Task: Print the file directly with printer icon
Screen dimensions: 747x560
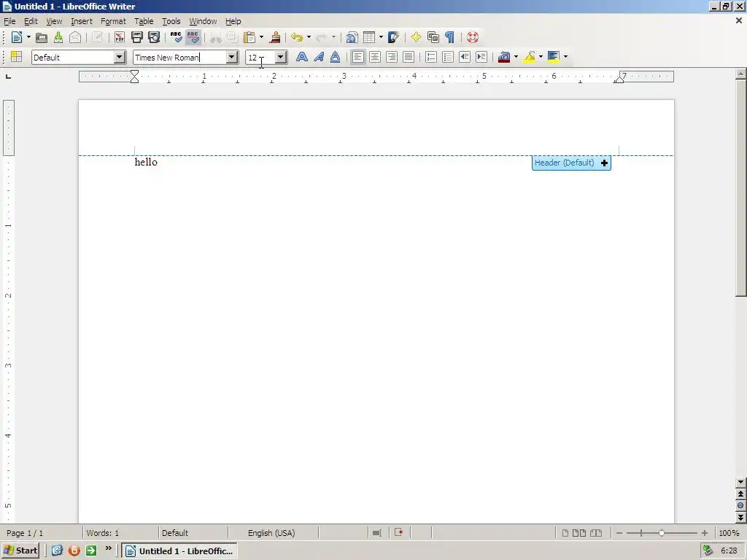Action: pyautogui.click(x=136, y=37)
